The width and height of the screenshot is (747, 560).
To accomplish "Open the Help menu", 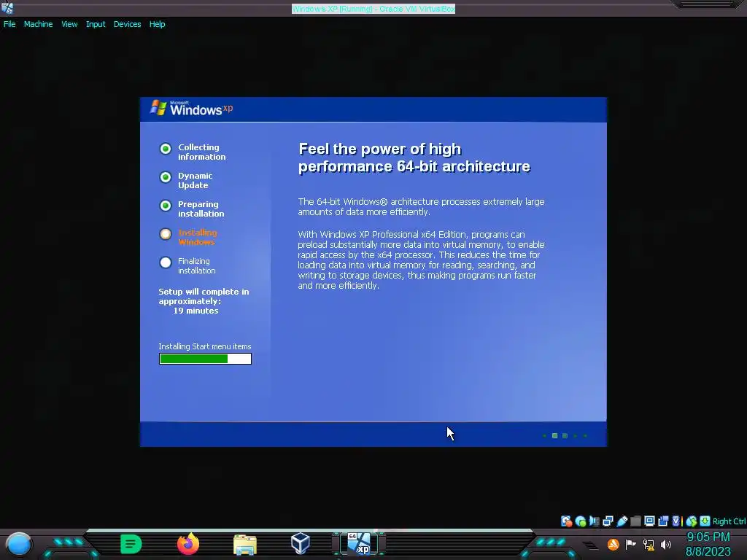I will coord(158,24).
